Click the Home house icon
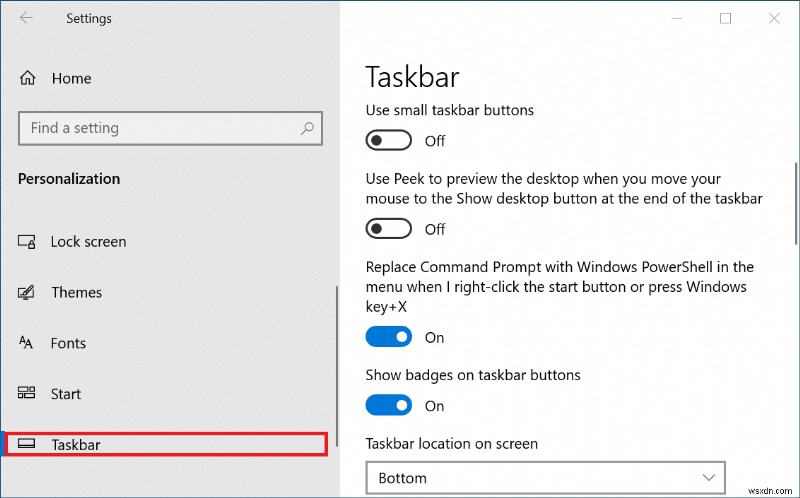 coord(28,78)
